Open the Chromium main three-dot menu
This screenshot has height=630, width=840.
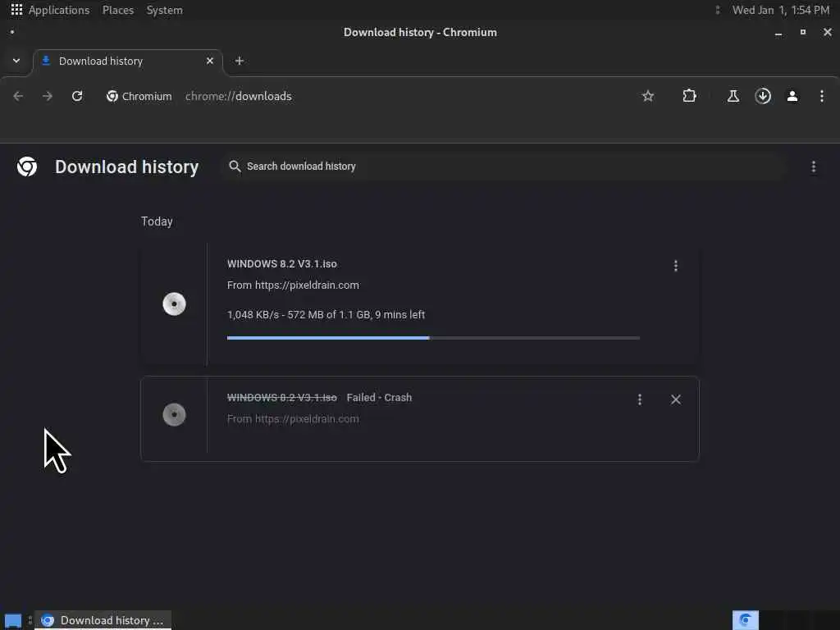[x=822, y=96]
